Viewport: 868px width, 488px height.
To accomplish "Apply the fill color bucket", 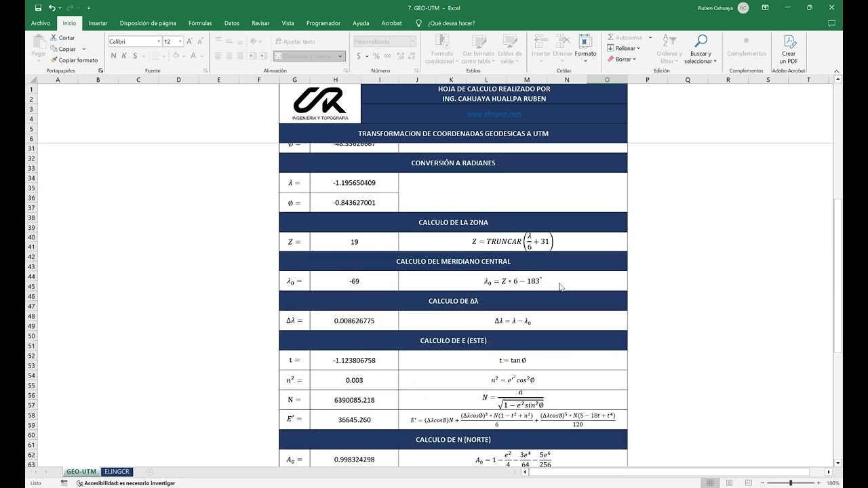I will coord(176,56).
